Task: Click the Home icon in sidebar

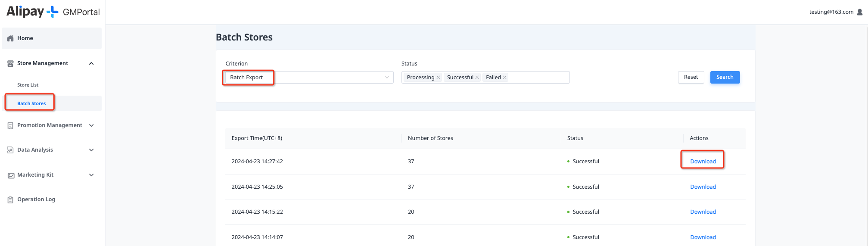Action: pos(10,38)
